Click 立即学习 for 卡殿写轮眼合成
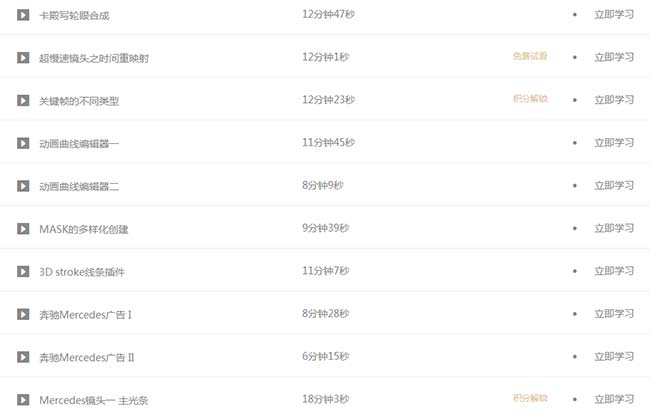The width and height of the screenshot is (650, 419). (614, 15)
